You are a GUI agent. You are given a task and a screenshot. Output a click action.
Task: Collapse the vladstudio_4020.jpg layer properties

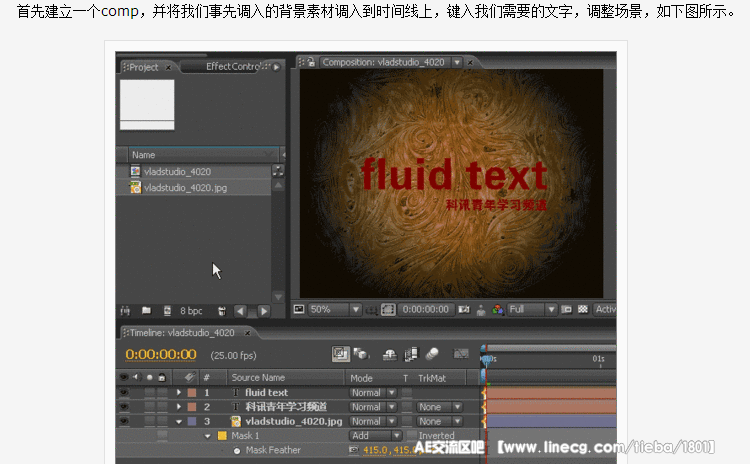click(x=179, y=421)
